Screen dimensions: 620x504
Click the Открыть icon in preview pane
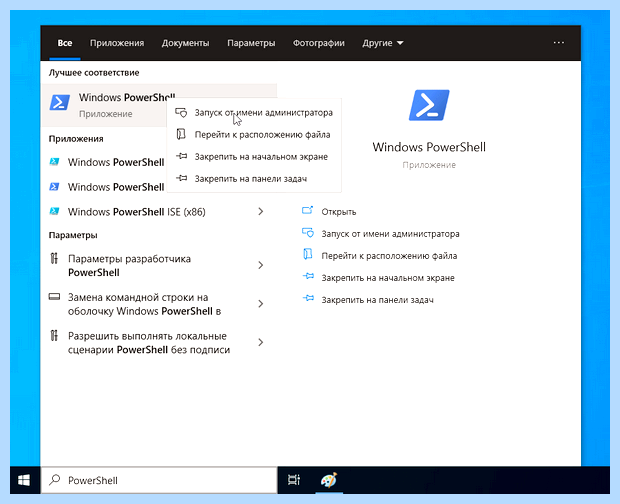point(308,211)
